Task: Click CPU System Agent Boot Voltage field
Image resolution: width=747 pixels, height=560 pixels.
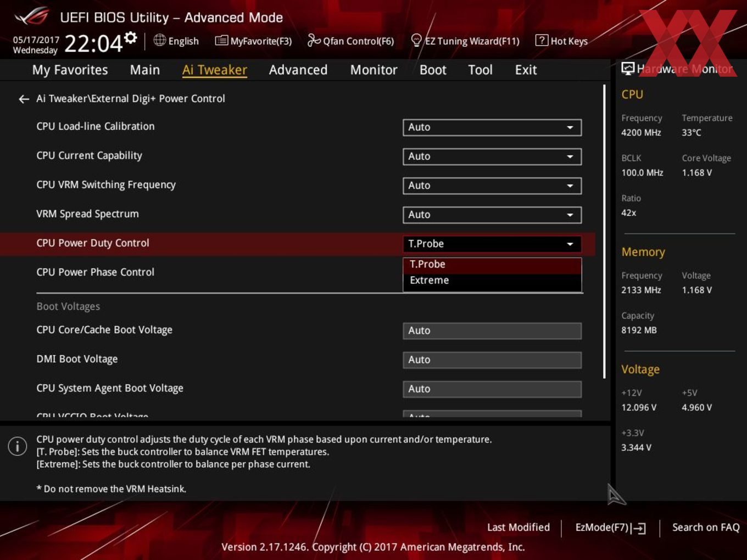Action: pyautogui.click(x=492, y=389)
